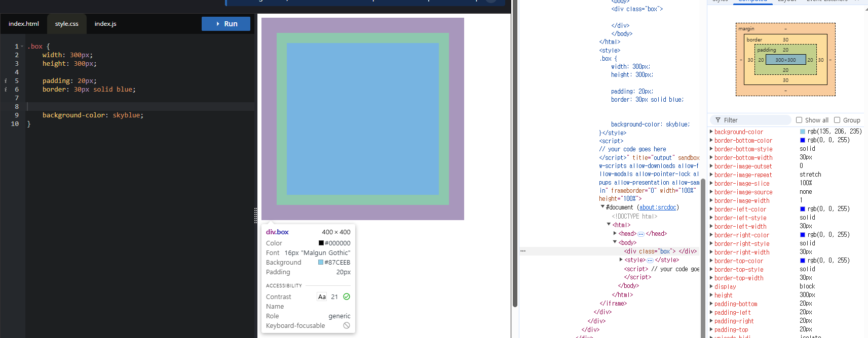Switch to the index.html editor tab
The image size is (868, 338).
[x=24, y=24]
